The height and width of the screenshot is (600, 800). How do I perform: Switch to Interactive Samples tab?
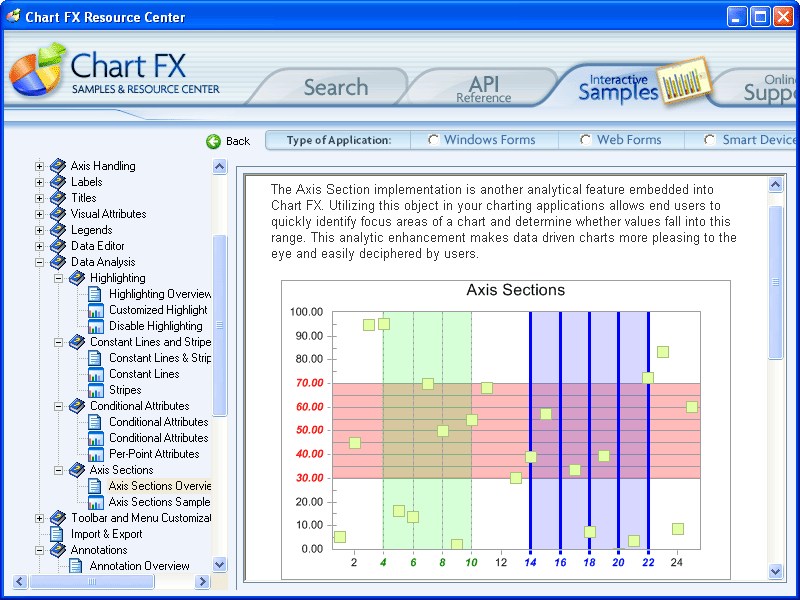click(618, 89)
